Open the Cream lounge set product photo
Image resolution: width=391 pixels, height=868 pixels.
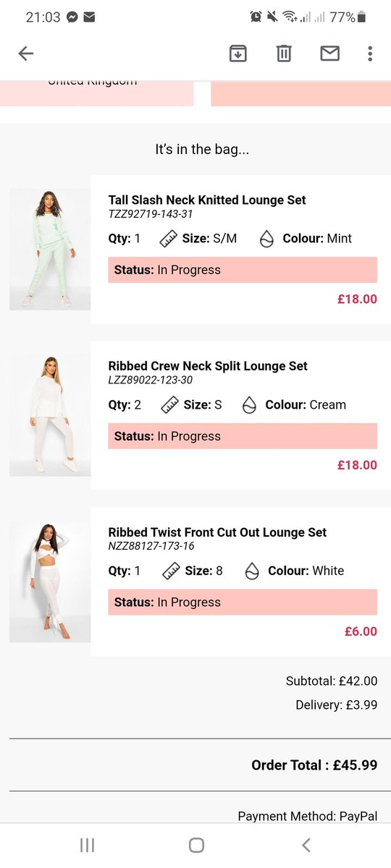point(50,416)
